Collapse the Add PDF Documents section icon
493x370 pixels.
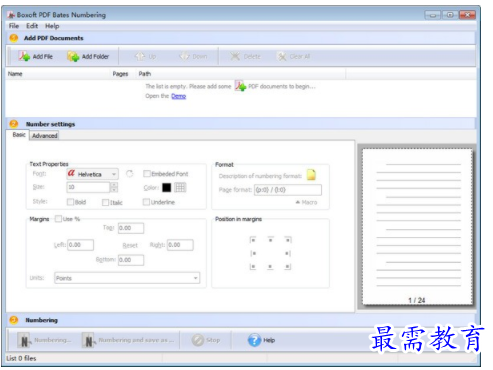pos(14,38)
